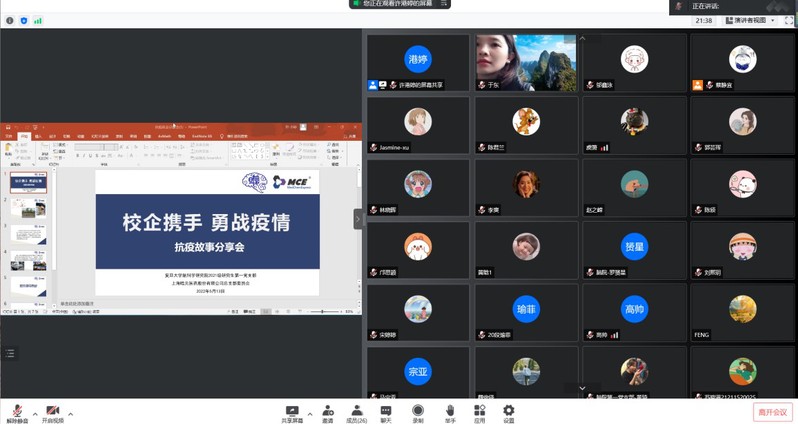Turn on the camera (开启视频)
Viewport: 798px width, 424px height.
[x=52, y=412]
